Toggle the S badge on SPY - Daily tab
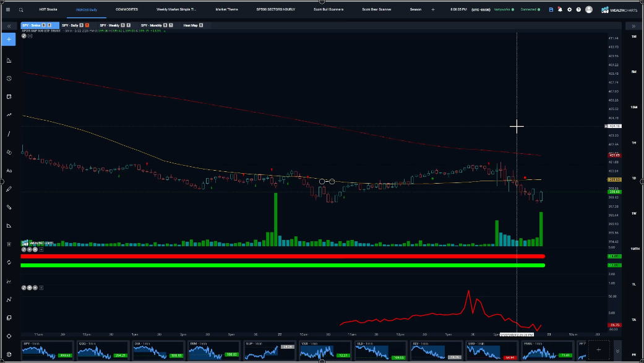Screen dimensions: 644x363 click(x=81, y=25)
